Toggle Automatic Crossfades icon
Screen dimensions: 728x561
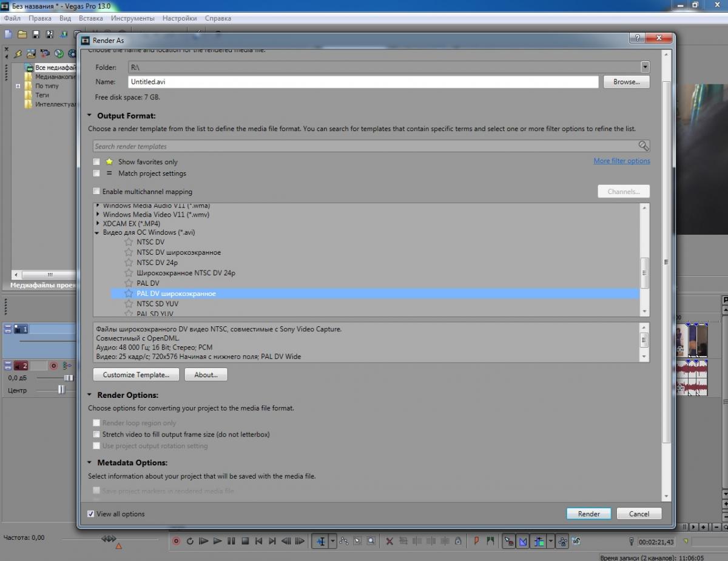pos(523,541)
